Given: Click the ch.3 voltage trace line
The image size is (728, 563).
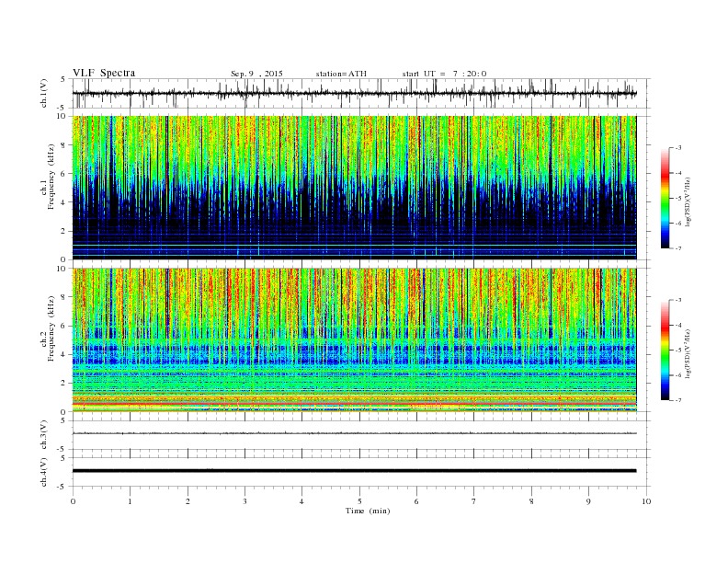Looking at the screenshot, I should click(354, 433).
